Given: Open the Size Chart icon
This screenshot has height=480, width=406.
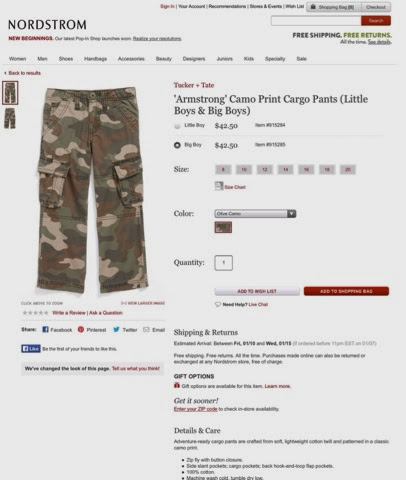Looking at the screenshot, I should [219, 186].
